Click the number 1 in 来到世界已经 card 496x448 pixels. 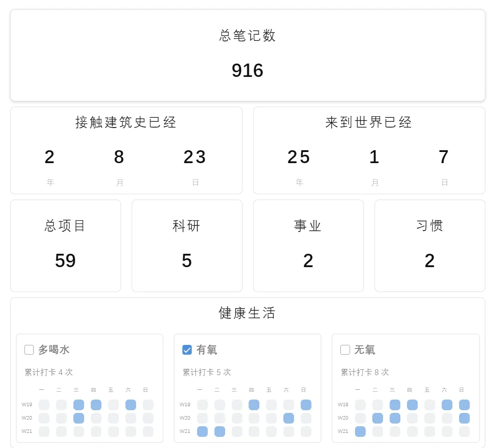pyautogui.click(x=374, y=157)
